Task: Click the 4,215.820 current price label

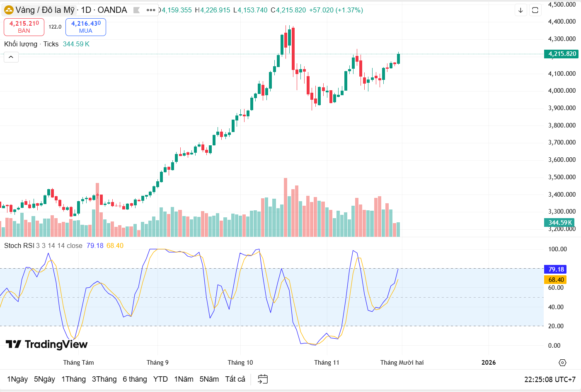Action: click(x=562, y=54)
